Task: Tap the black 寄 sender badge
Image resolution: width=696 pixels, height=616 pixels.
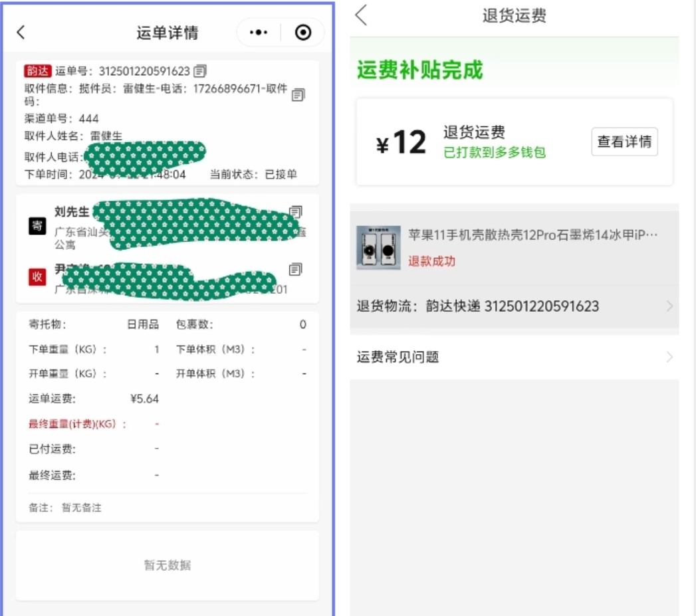Action: pyautogui.click(x=37, y=227)
